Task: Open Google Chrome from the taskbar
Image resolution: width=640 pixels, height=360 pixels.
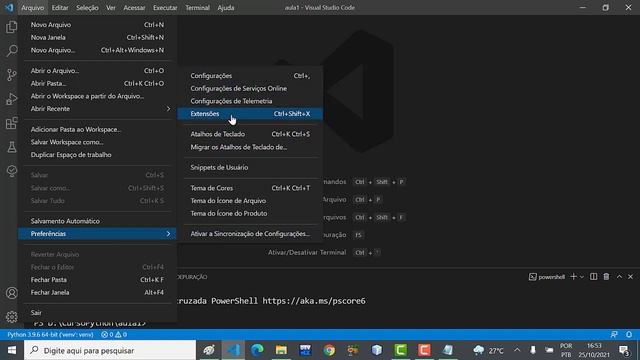Action: click(x=329, y=350)
